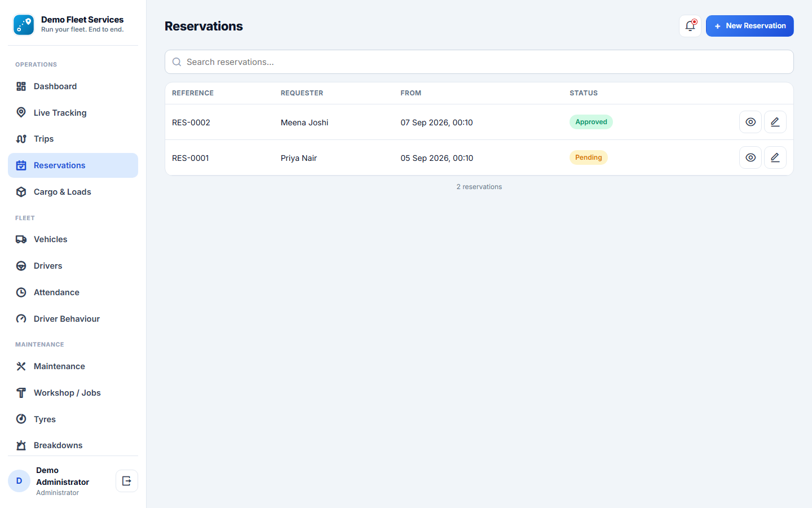The image size is (812, 508).
Task: Click the logout icon beside Demo Administrator
Action: click(127, 481)
